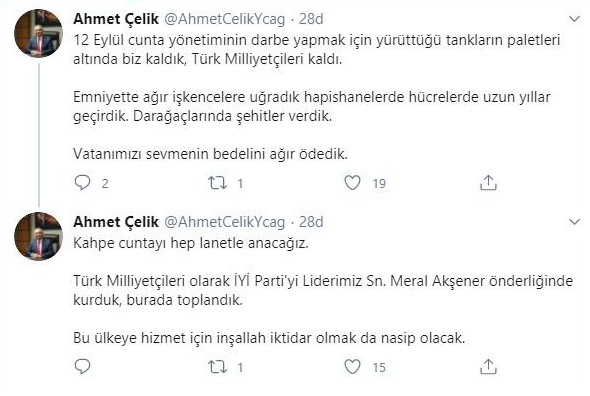
Task: Expand the second tweet's options chevron
Action: click(x=574, y=222)
